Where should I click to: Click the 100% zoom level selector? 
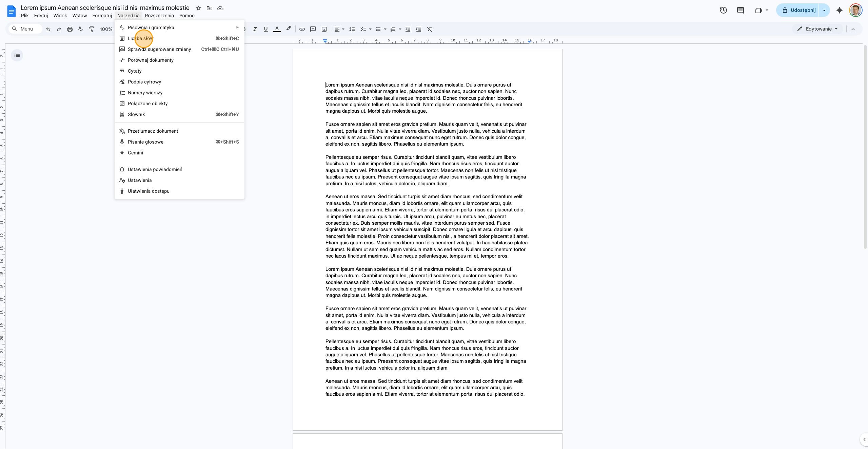[x=106, y=29]
